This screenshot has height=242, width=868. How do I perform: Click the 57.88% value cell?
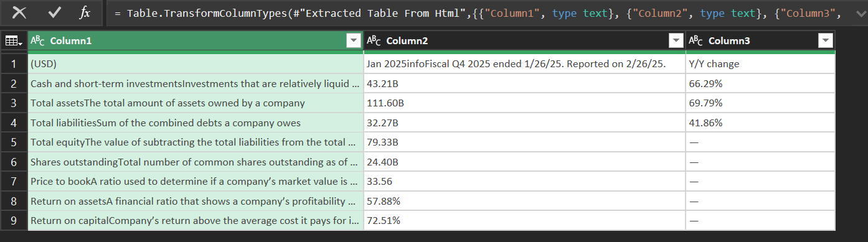[524, 201]
